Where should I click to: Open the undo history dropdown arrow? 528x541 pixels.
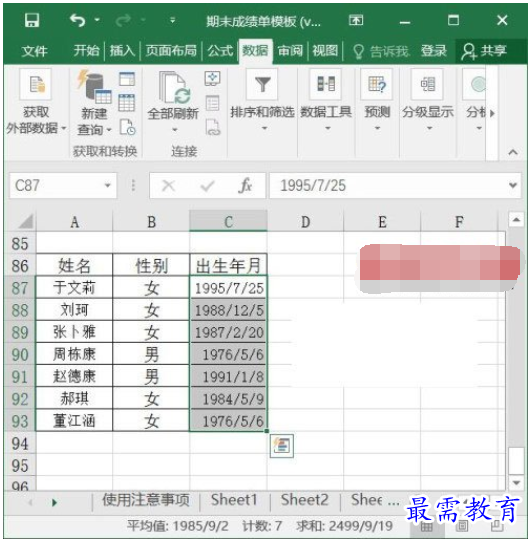[97, 20]
